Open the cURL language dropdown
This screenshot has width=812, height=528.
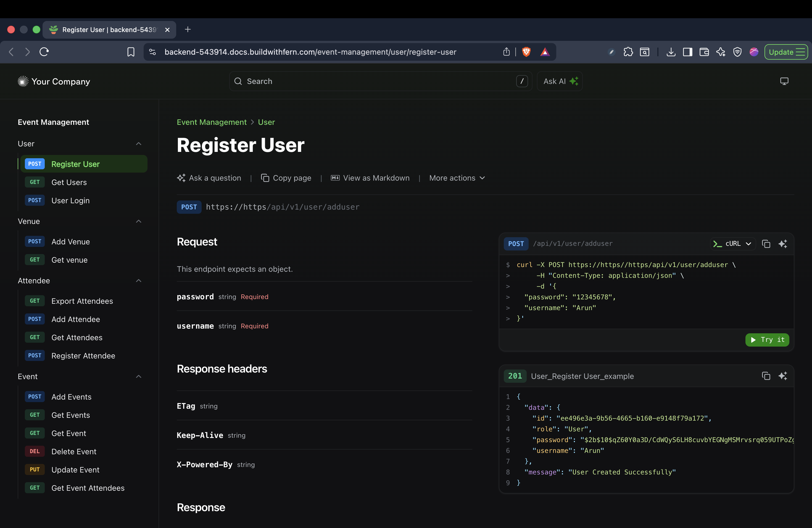coord(732,244)
